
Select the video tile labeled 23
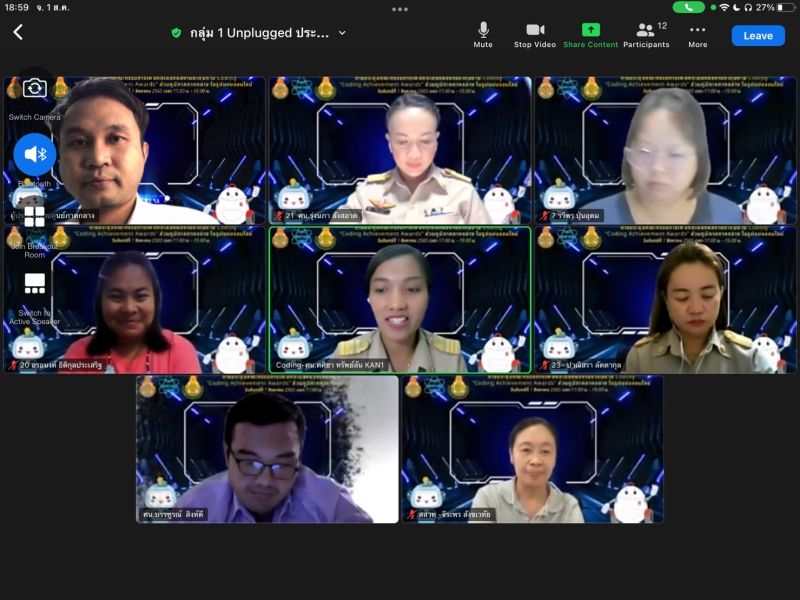point(665,300)
